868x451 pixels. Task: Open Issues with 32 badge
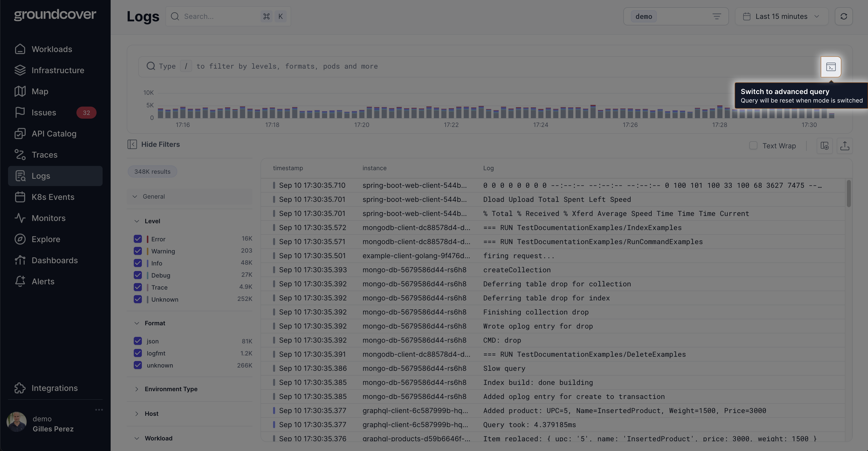pos(44,112)
